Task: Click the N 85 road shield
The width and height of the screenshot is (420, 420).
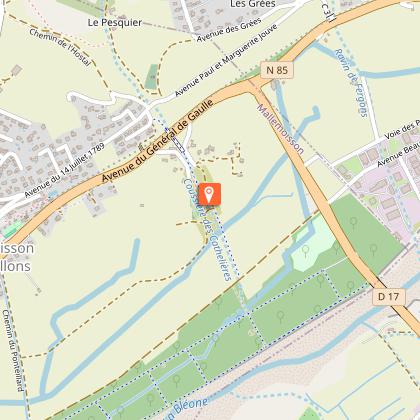Action: point(277,70)
